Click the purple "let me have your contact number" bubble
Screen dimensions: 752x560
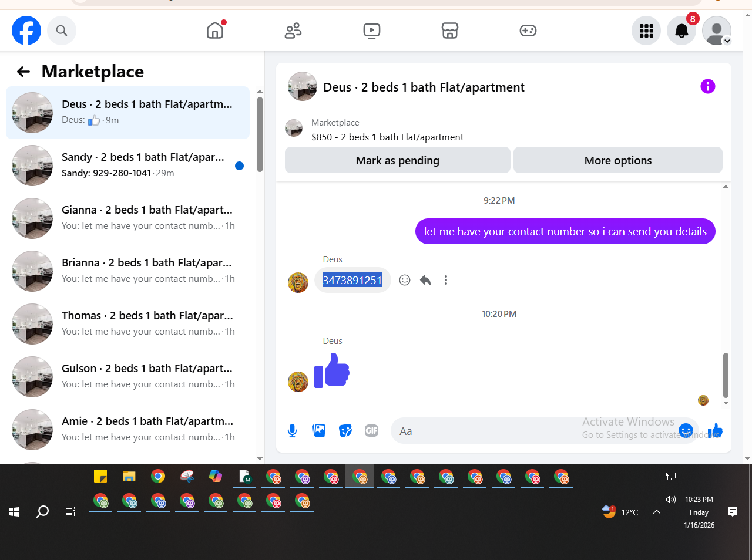point(565,231)
